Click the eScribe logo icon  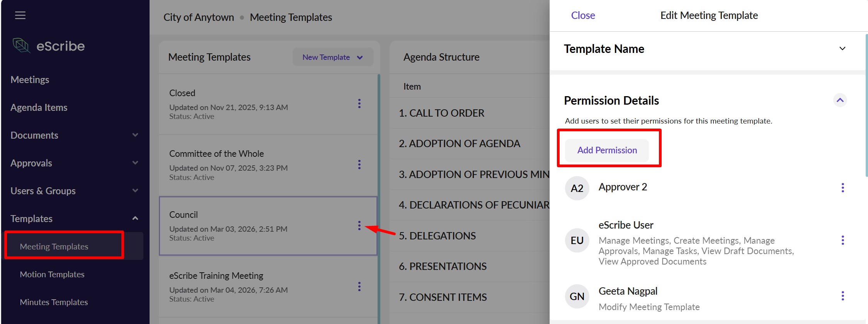coord(21,46)
